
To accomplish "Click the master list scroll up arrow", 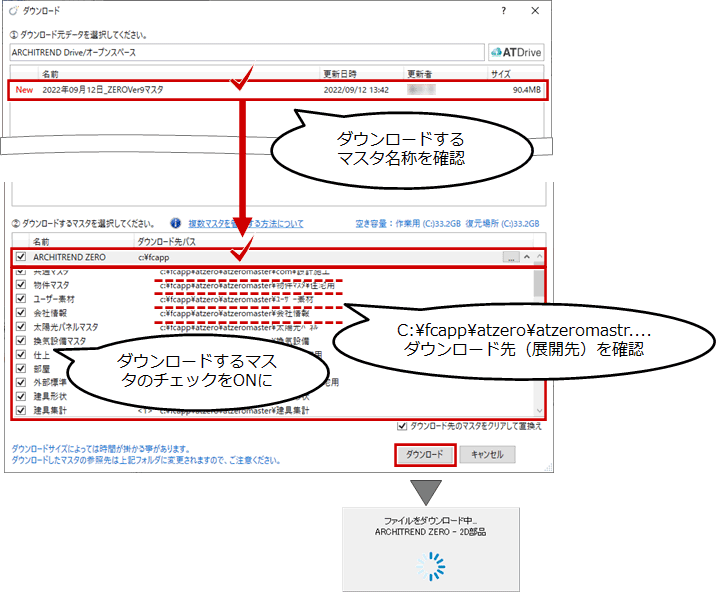I will (x=540, y=257).
